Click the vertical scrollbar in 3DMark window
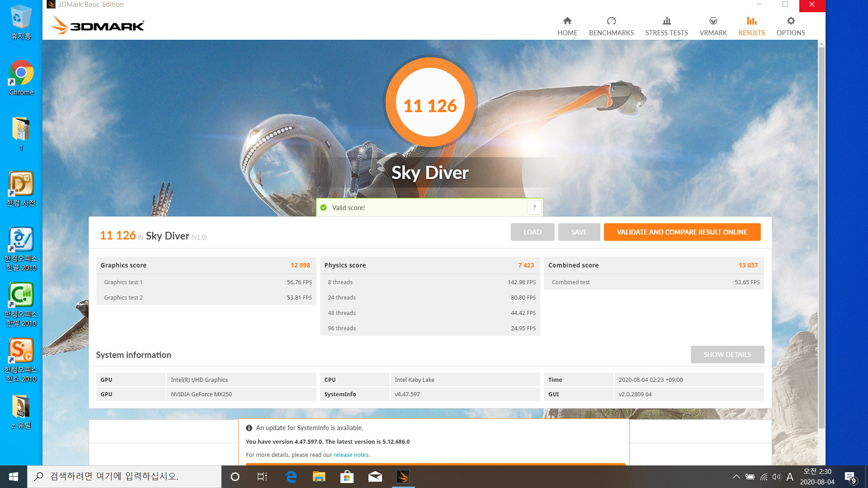The height and width of the screenshot is (488, 868). pyautogui.click(x=821, y=235)
